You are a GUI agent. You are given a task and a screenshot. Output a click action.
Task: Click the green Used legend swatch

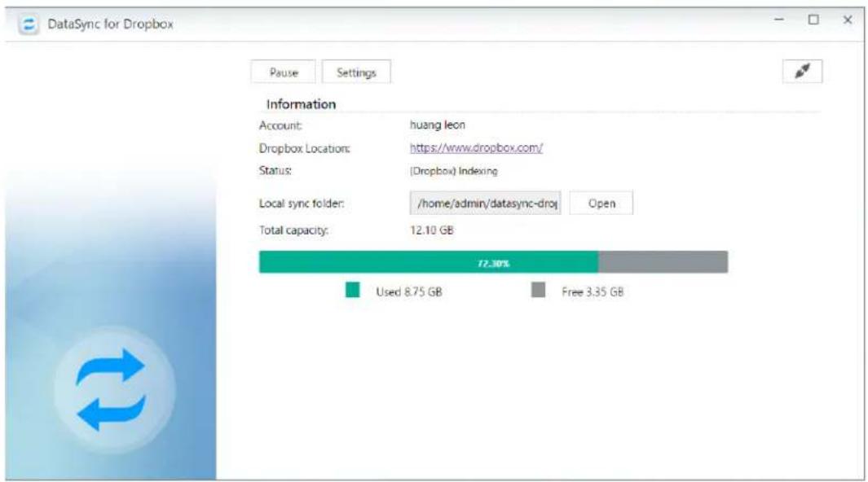pyautogui.click(x=353, y=290)
